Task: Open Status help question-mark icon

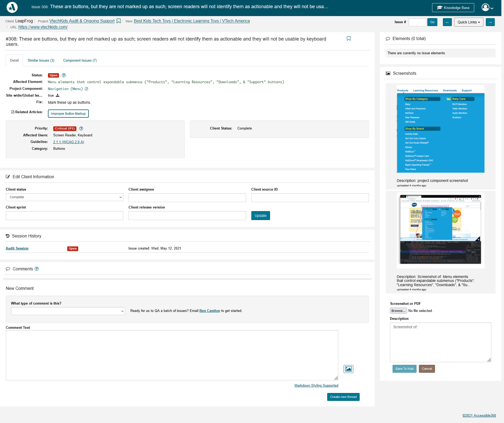Action: coord(64,75)
